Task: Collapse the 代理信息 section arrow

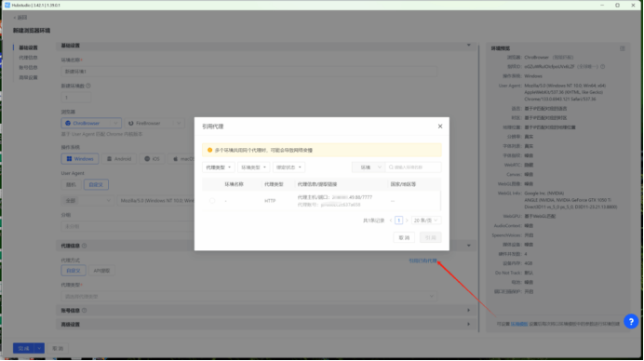Action: [x=469, y=246]
